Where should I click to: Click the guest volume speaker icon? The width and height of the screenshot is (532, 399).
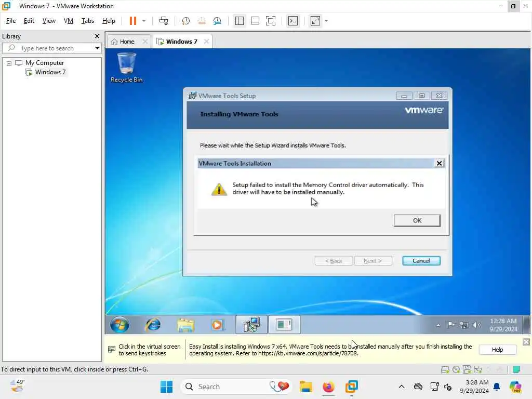click(477, 325)
